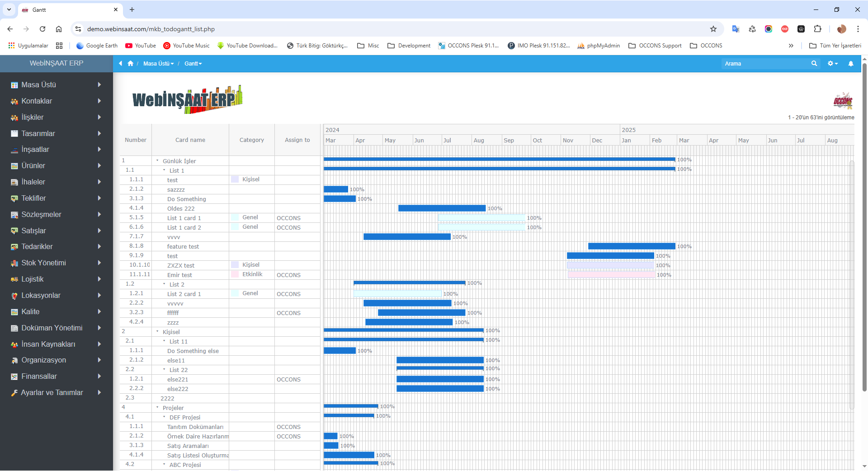The width and height of the screenshot is (868, 471).
Task: Bookmark this page with star icon
Action: tap(713, 29)
